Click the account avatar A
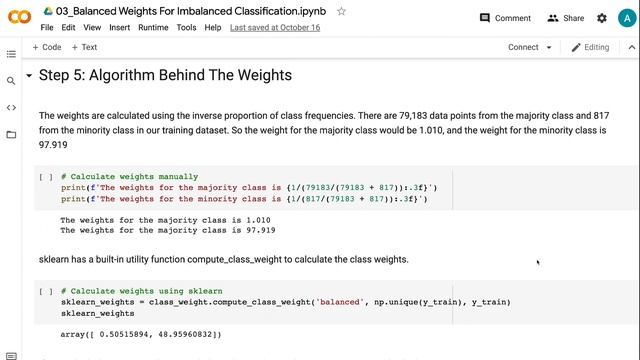This screenshot has width=640, height=360. (627, 18)
